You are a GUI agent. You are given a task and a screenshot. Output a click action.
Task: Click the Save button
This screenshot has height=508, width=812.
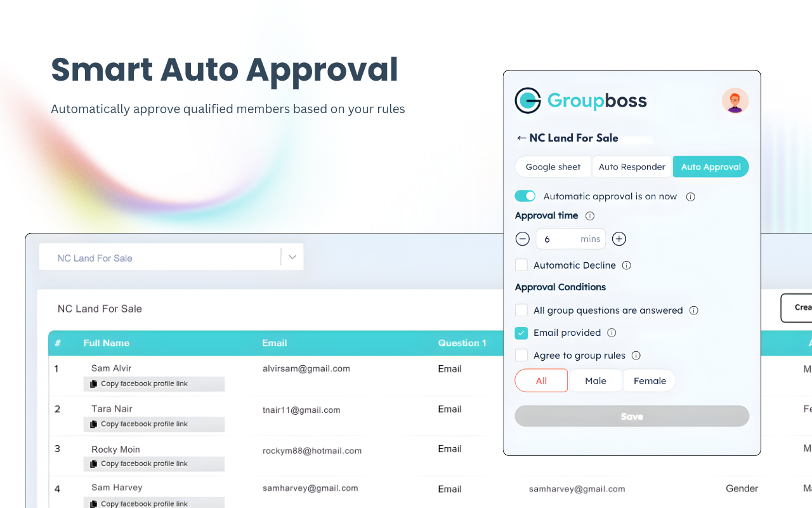point(632,417)
